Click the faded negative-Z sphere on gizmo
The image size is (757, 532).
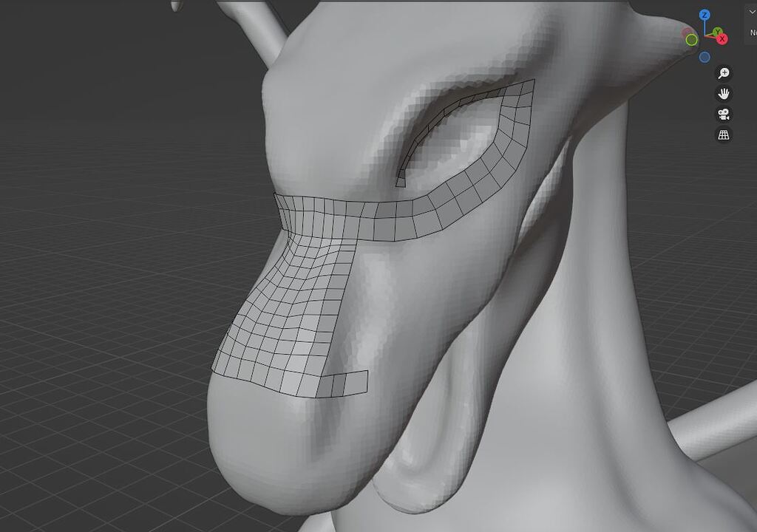pos(703,56)
